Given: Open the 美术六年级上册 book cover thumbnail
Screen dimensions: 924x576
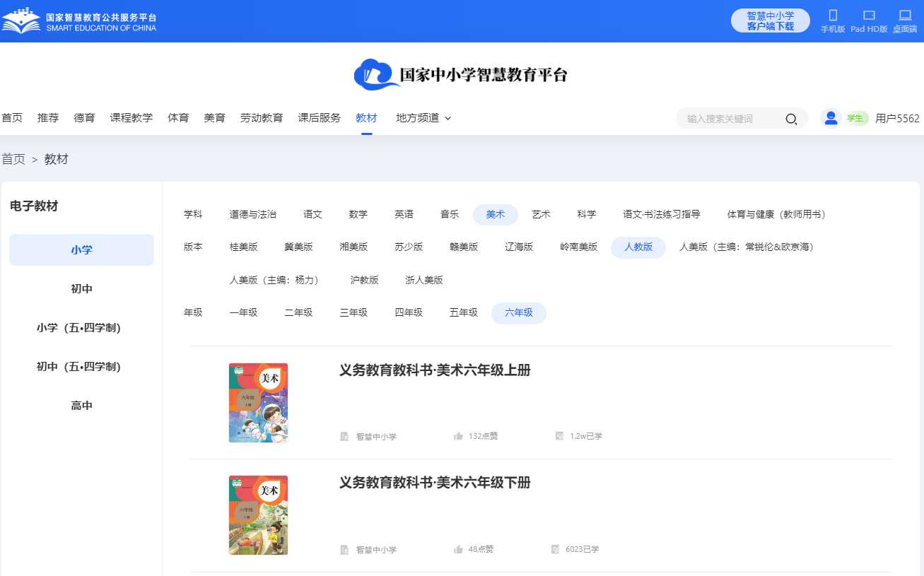Looking at the screenshot, I should click(258, 403).
